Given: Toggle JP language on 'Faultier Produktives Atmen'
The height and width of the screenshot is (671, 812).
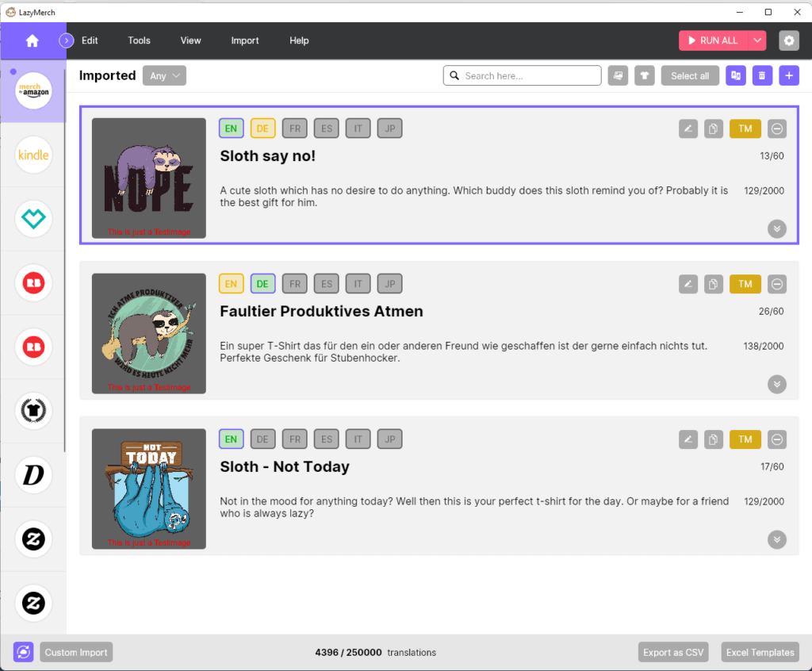Looking at the screenshot, I should 389,284.
